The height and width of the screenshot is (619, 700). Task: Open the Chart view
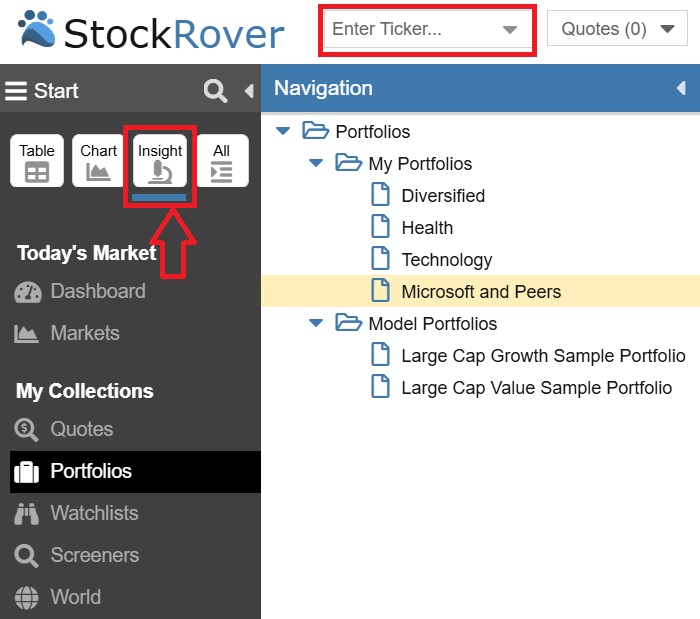[98, 161]
